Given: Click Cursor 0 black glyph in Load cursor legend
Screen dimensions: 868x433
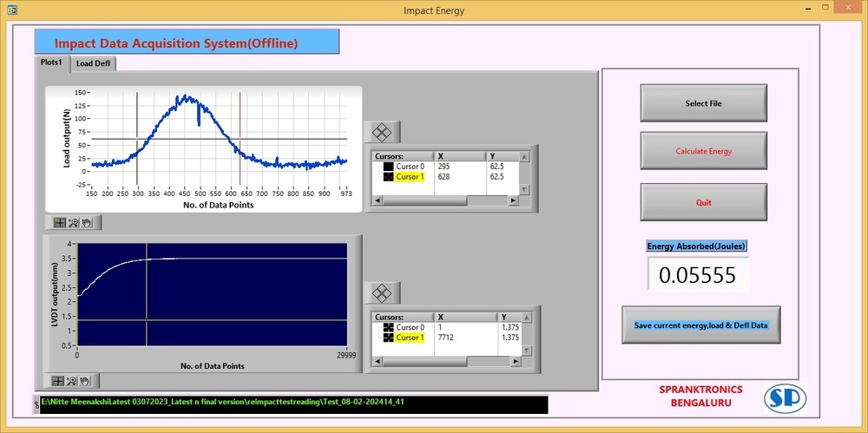Looking at the screenshot, I should (389, 166).
